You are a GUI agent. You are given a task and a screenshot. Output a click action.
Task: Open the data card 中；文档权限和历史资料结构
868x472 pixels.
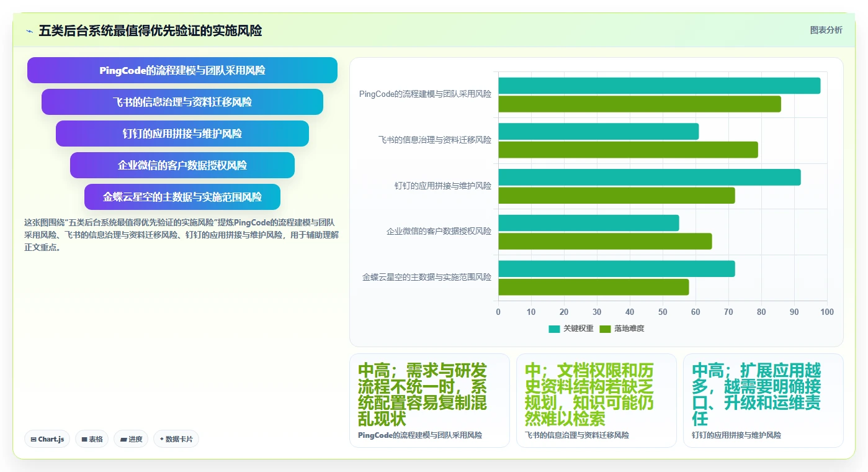(596, 401)
